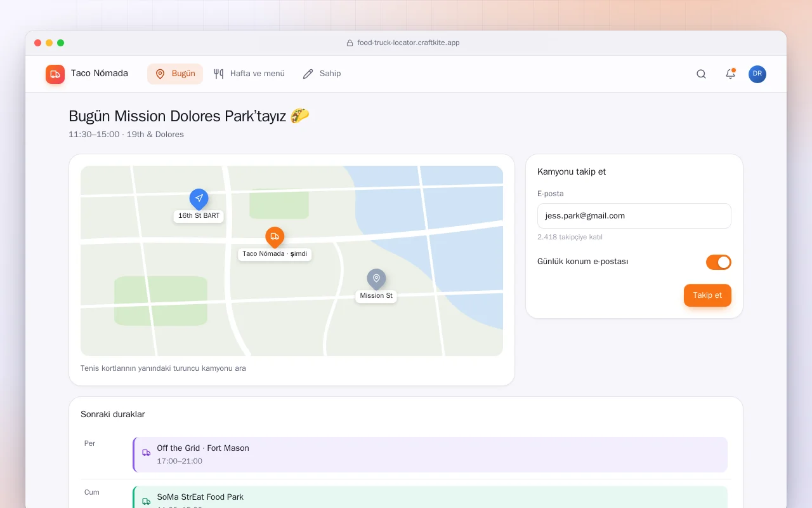Click the truck icon beside Off the Grid
Image resolution: width=812 pixels, height=508 pixels.
[x=147, y=453]
